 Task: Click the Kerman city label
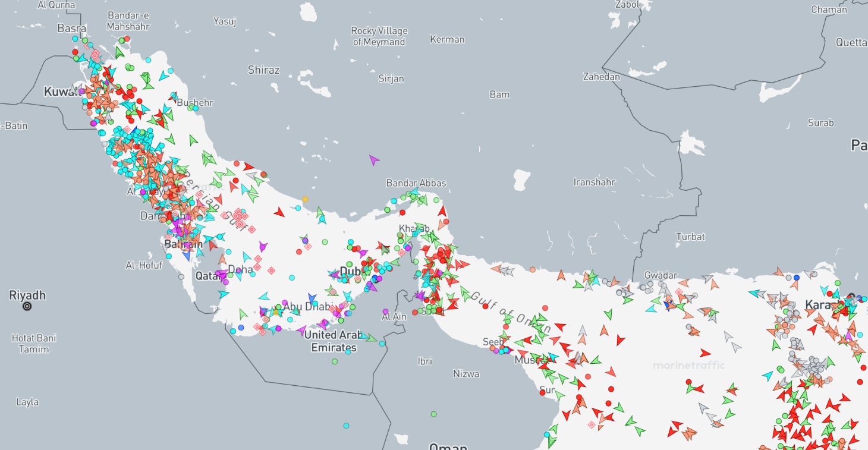pos(447,39)
